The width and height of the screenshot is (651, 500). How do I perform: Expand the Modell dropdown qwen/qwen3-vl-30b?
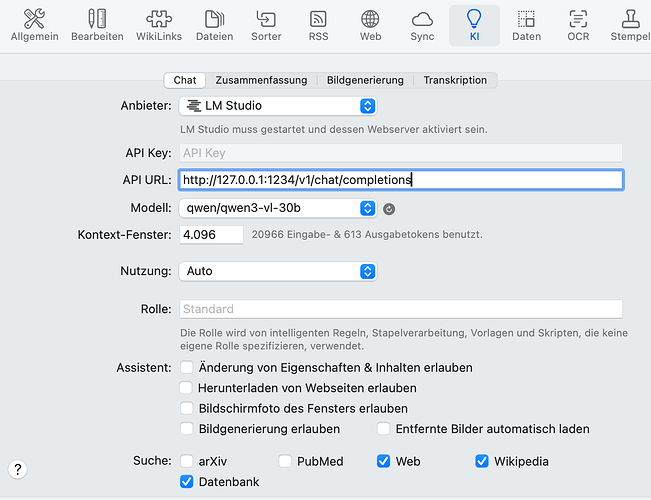point(277,208)
